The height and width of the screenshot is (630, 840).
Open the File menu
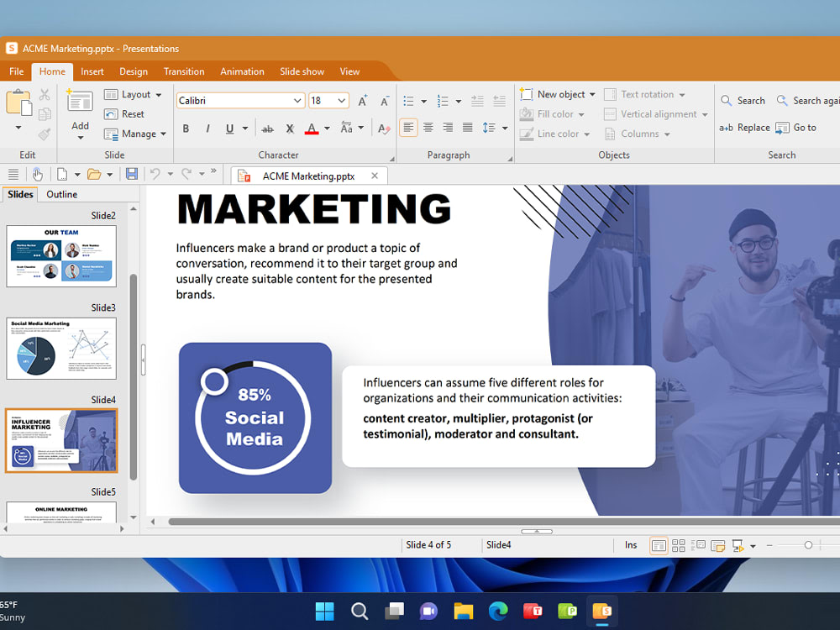16,71
